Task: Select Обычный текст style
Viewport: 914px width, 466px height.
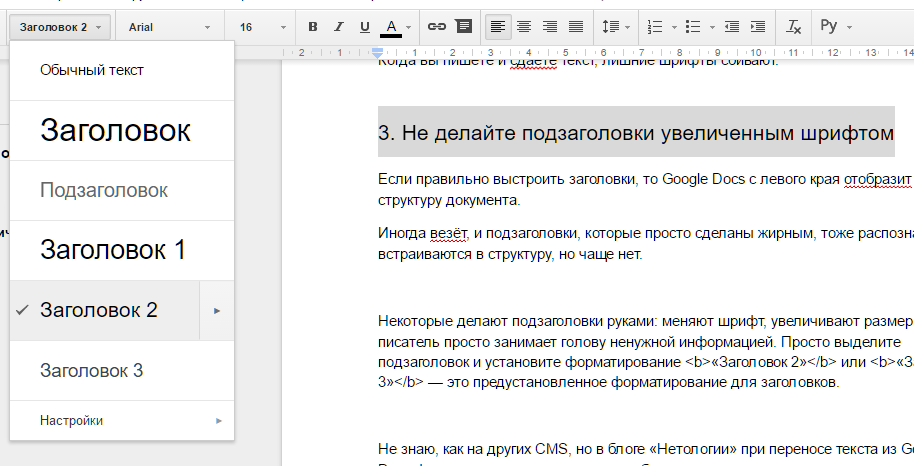Action: point(92,70)
